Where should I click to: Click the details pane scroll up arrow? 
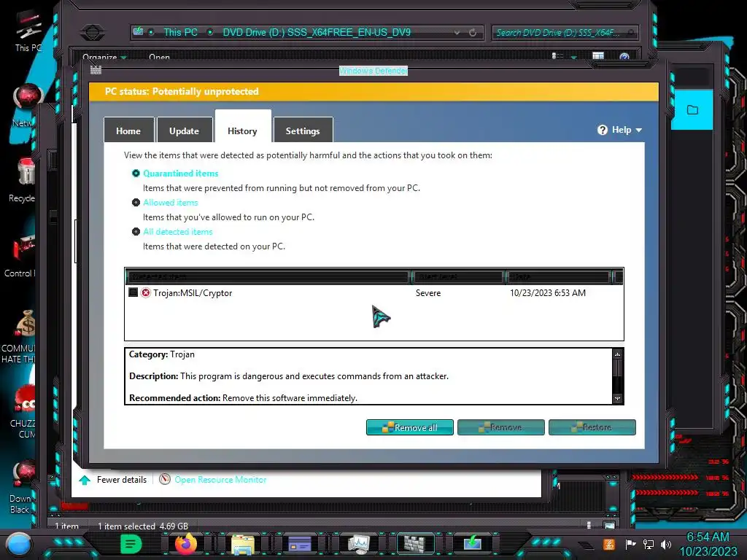[617, 354]
